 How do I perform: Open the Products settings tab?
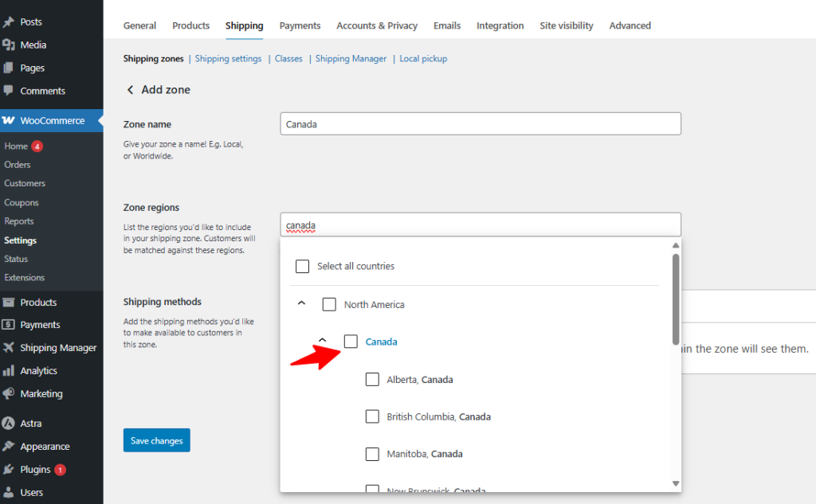(x=190, y=25)
